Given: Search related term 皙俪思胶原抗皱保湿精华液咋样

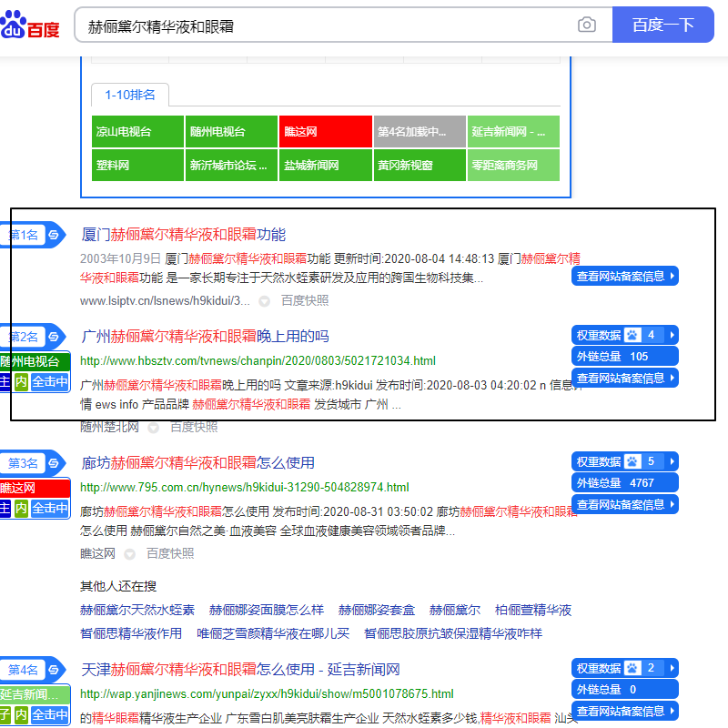Looking at the screenshot, I should 453,633.
